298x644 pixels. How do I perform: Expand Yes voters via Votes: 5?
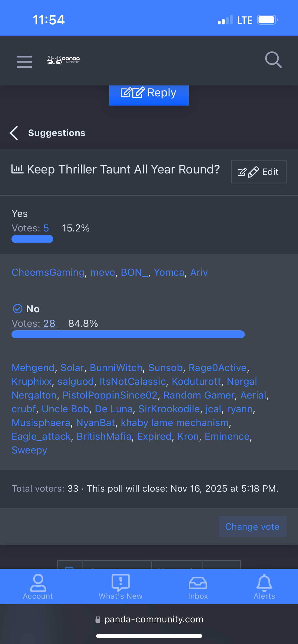point(31,228)
